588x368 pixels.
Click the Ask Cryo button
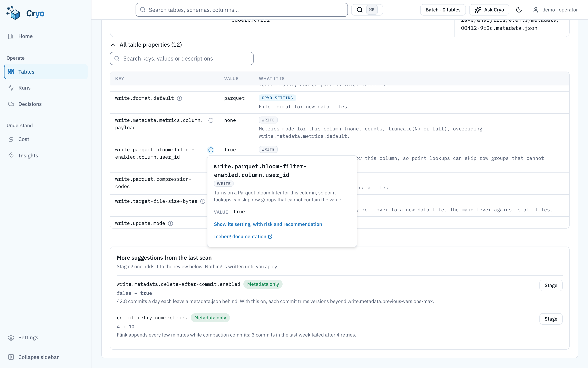[489, 10]
